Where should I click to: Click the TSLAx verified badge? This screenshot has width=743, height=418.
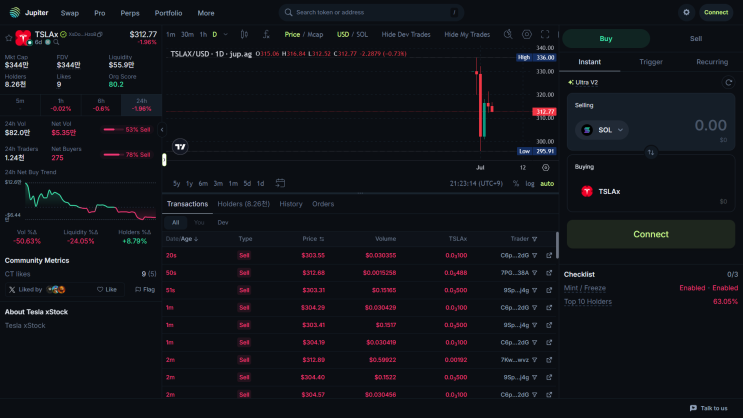63,34
